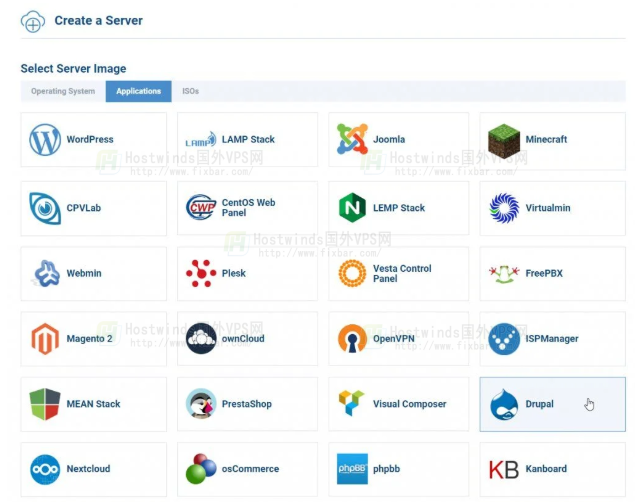Click the Magento 2 logo icon

click(45, 339)
